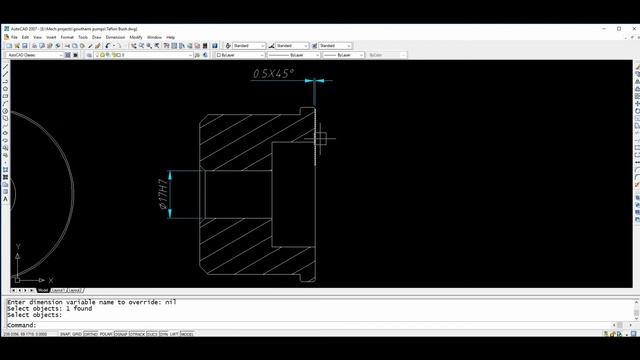The image size is (640, 360).
Task: Open the AutoCAD Classic workspace dropdown
Action: 35,55
